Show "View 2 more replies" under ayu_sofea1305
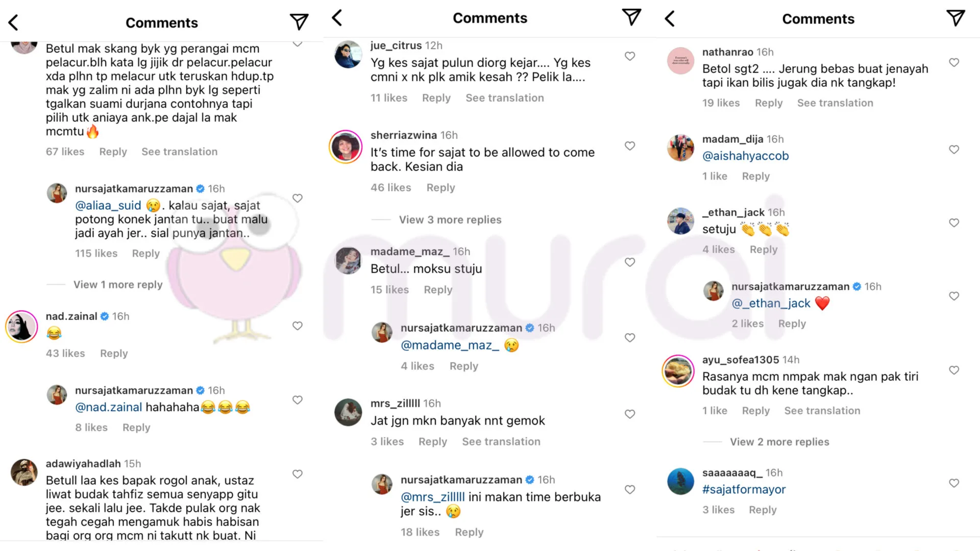Image resolution: width=980 pixels, height=551 pixels. click(779, 442)
